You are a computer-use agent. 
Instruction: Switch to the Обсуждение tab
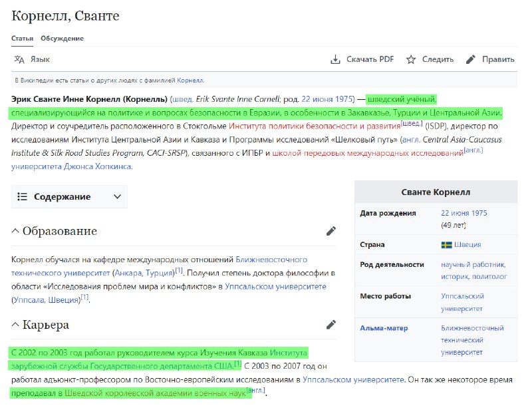pyautogui.click(x=62, y=39)
